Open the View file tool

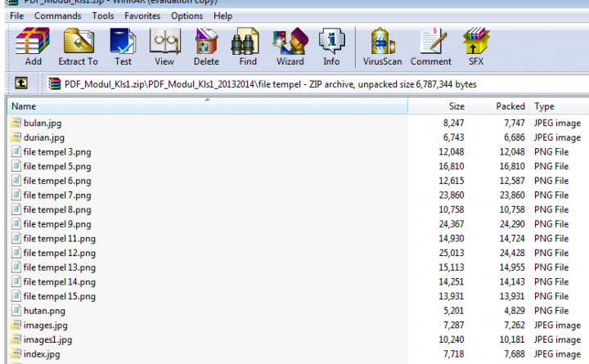164,46
